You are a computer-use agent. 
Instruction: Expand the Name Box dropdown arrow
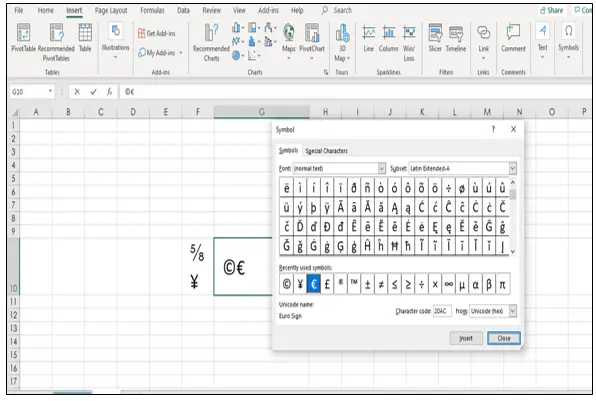[x=50, y=91]
